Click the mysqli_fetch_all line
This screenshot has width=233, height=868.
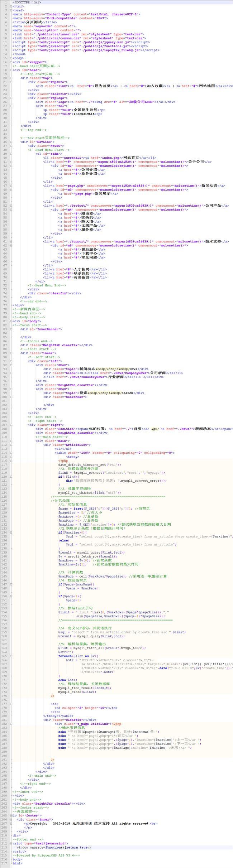(x=102, y=648)
